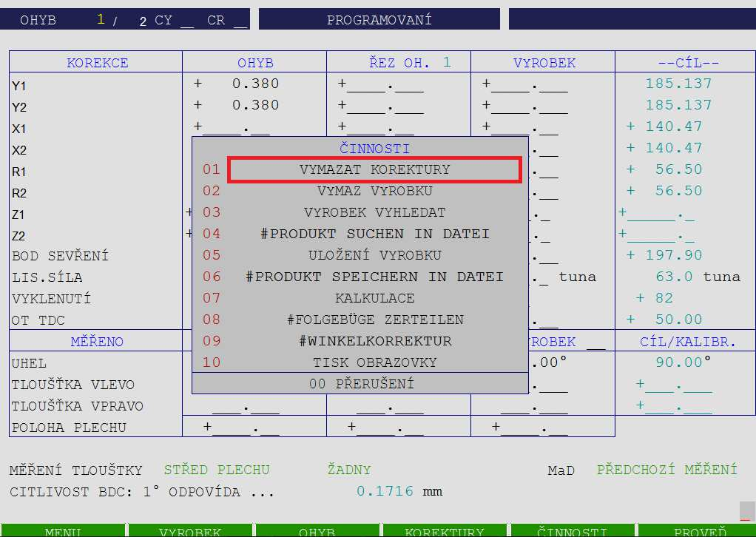Click the R1 target value 56.50

point(664,169)
